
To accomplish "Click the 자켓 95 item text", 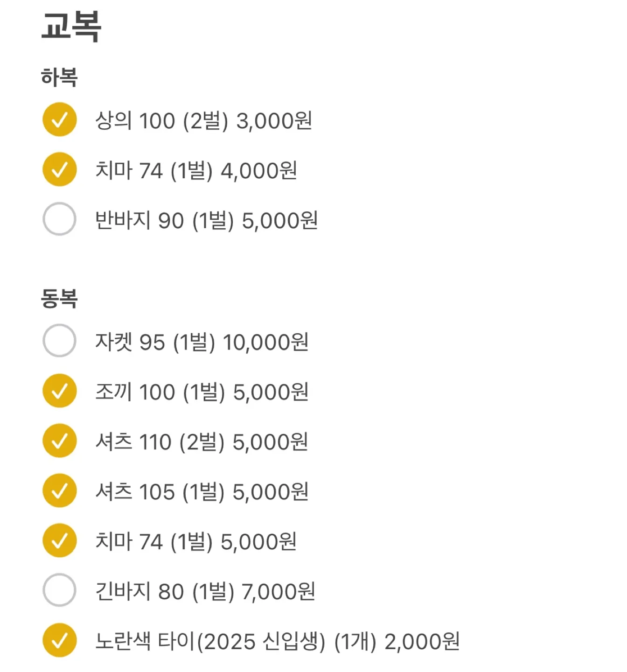I will tap(202, 342).
